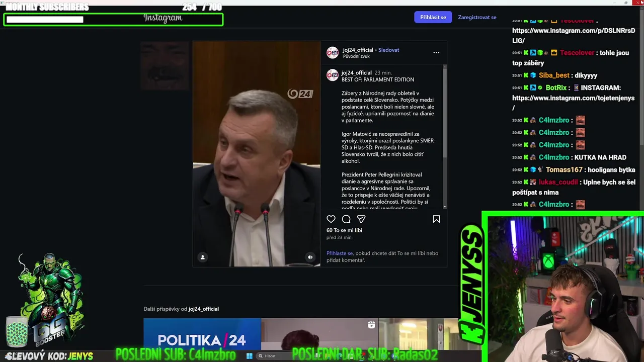
Task: Like the post with the heart icon
Action: pos(331,219)
